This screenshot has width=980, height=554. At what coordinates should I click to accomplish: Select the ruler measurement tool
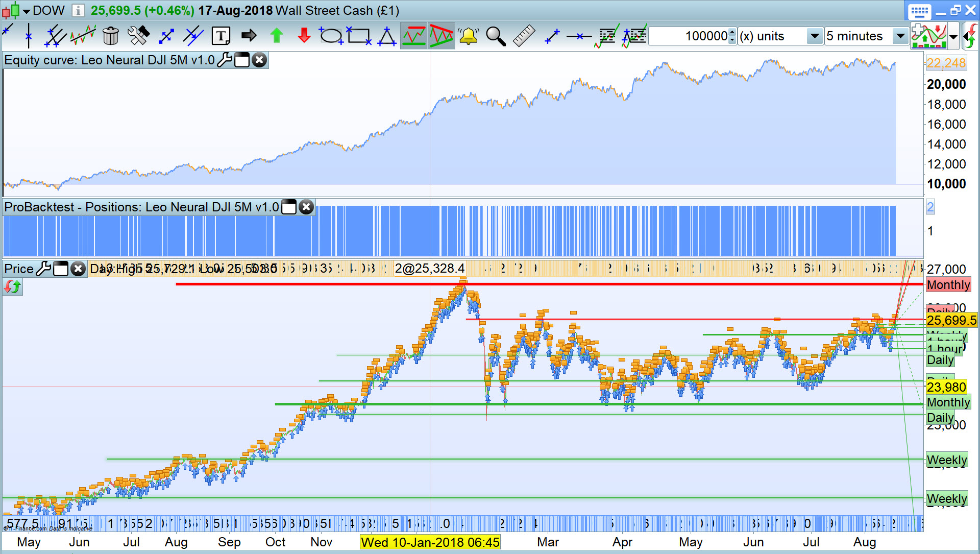coord(524,36)
